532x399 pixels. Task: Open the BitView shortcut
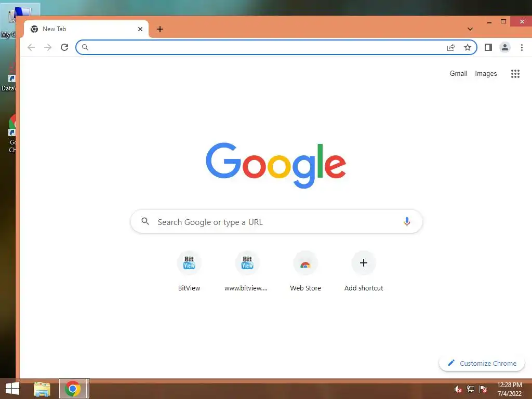[x=189, y=271]
